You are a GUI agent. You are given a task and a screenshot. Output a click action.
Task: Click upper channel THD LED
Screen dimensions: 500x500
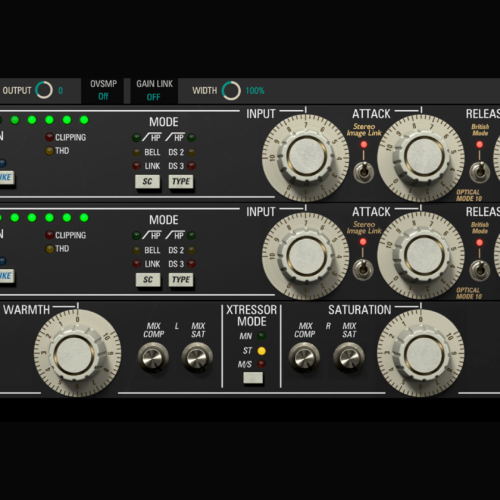50,151
